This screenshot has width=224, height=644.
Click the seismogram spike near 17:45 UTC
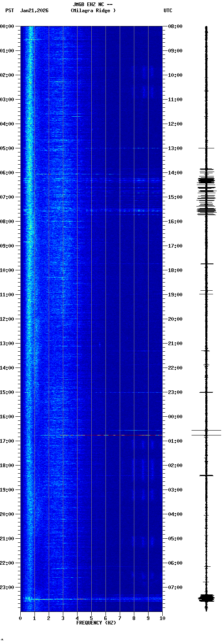coord(207,264)
